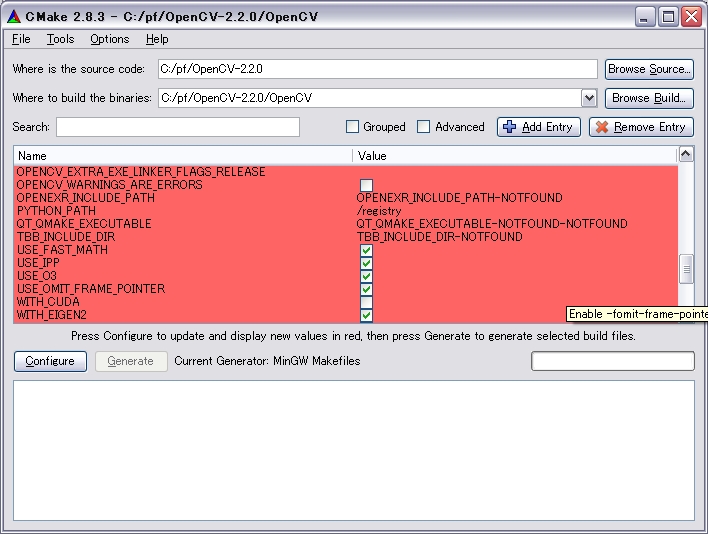Select the USE_OMIT_FRAME_POINTER entry name
Screen dimensions: 708x534
(x=91, y=289)
